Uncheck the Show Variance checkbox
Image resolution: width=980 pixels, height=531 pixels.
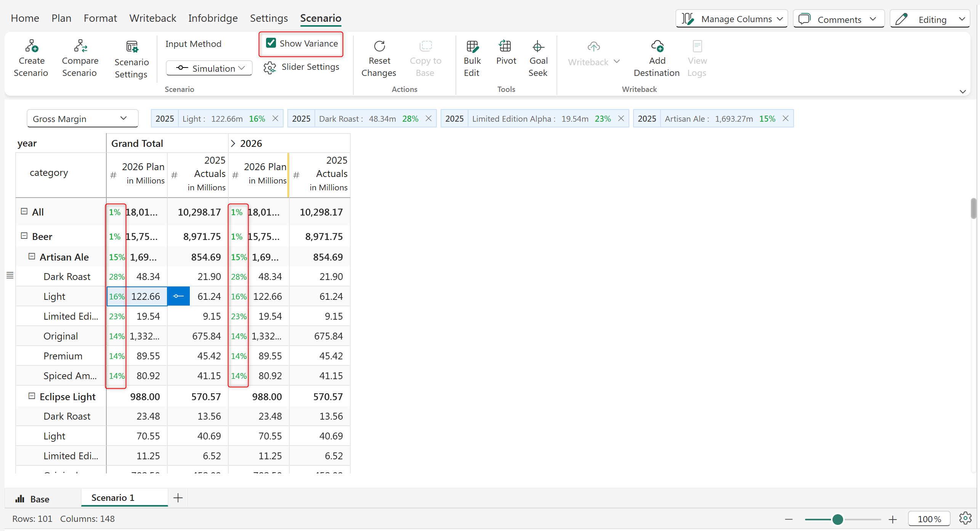tap(271, 43)
